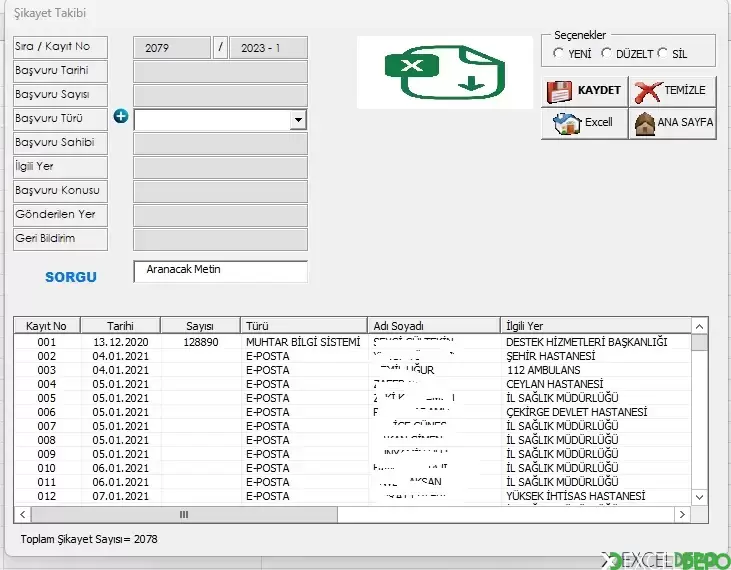Screen dimensions: 731x570
Task: Click the Başvuru Sayısı input field
Action: 221,96
